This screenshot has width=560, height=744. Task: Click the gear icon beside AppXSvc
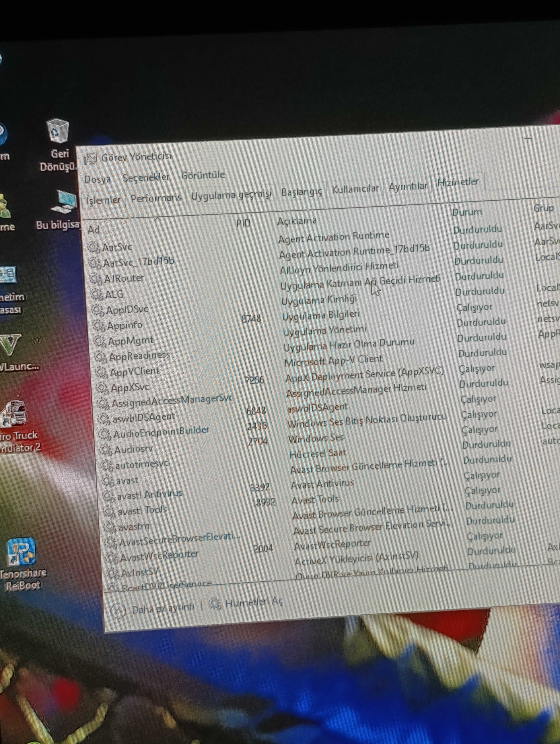tap(102, 388)
